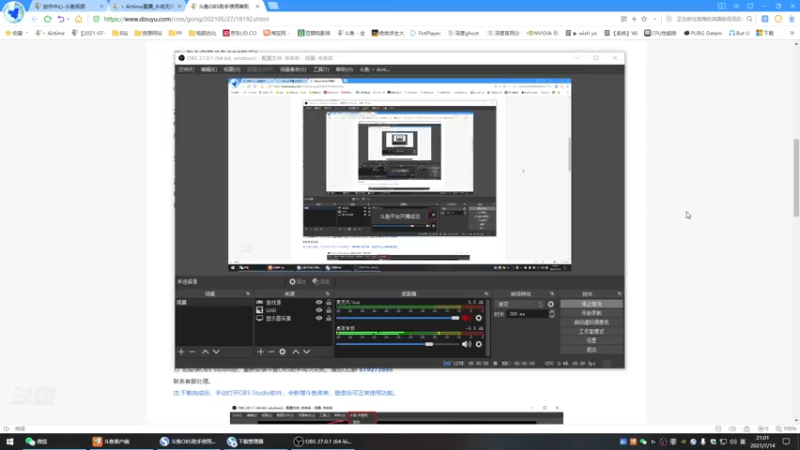Lock the second source row
Image resolution: width=800 pixels, height=450 pixels.
[329, 310]
